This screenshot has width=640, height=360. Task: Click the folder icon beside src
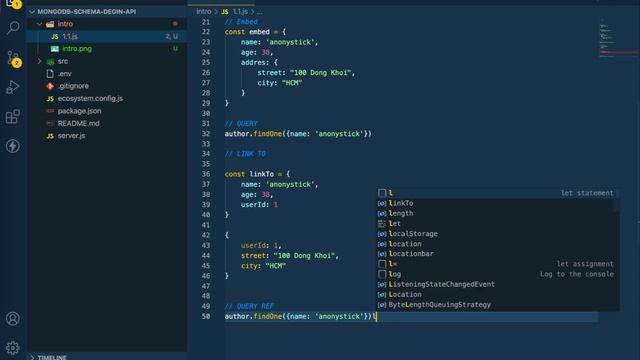50,62
